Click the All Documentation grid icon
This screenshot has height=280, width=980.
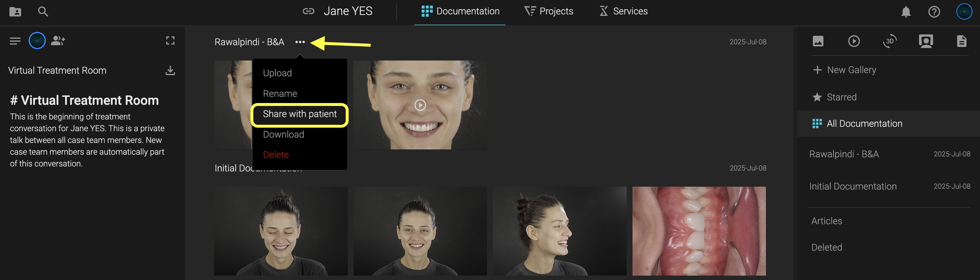pos(817,124)
